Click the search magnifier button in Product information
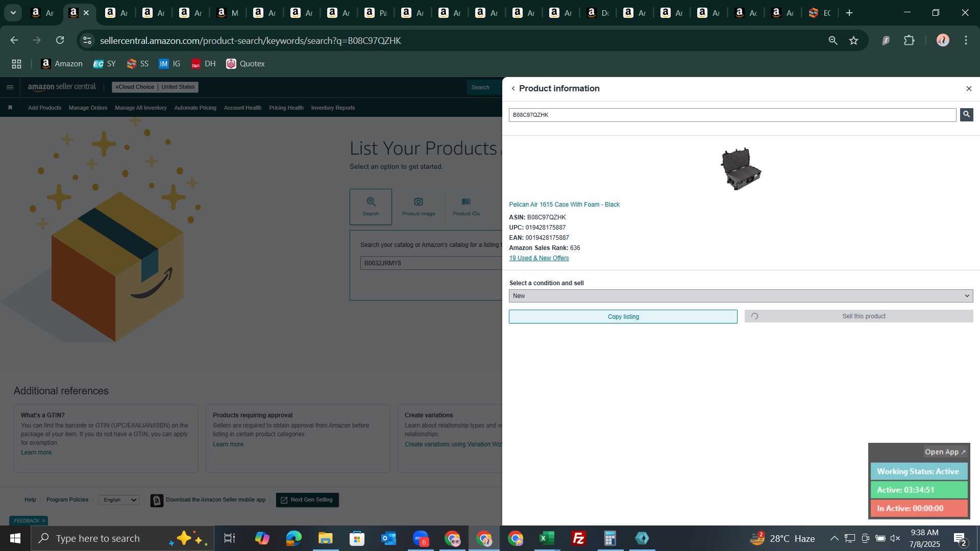Screen dimensions: 980x551 [966, 115]
